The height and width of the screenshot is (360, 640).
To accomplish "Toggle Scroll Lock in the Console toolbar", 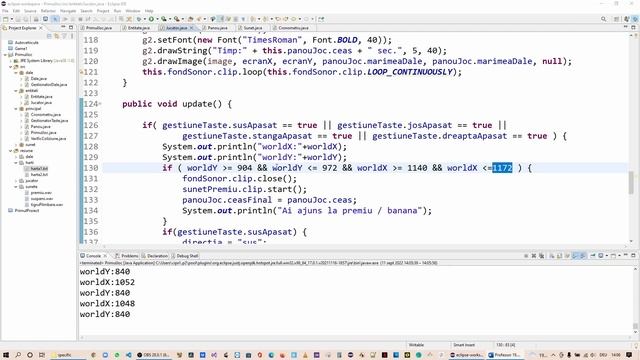I will [x=559, y=256].
